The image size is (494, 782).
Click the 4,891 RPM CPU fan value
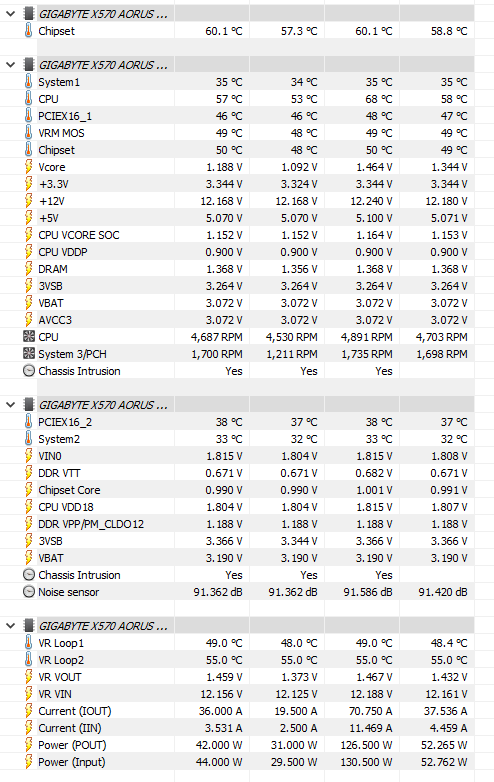point(367,337)
